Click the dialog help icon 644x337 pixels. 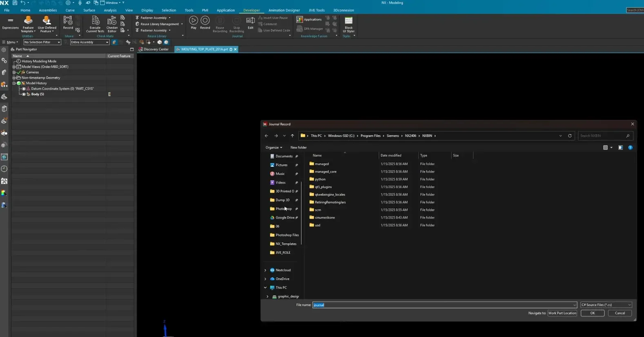630,148
